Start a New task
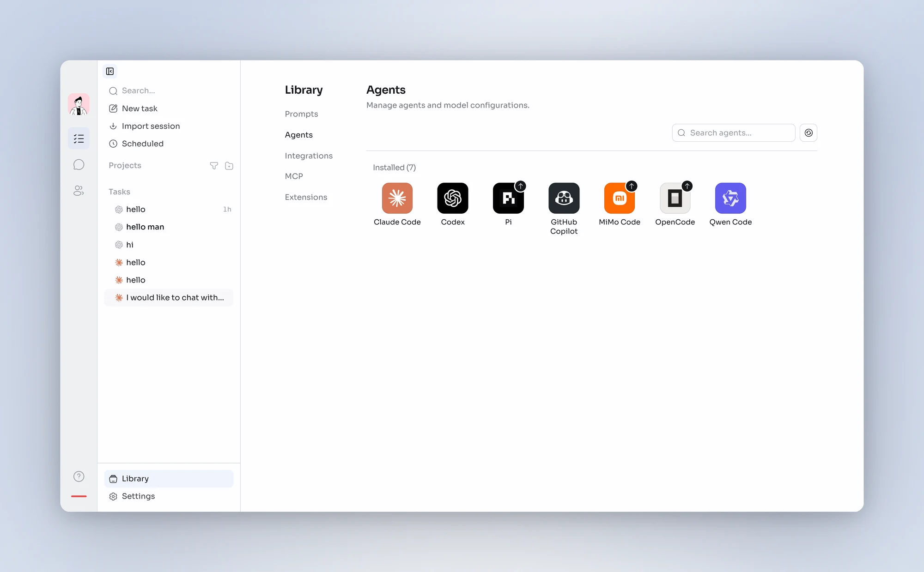 pos(169,108)
